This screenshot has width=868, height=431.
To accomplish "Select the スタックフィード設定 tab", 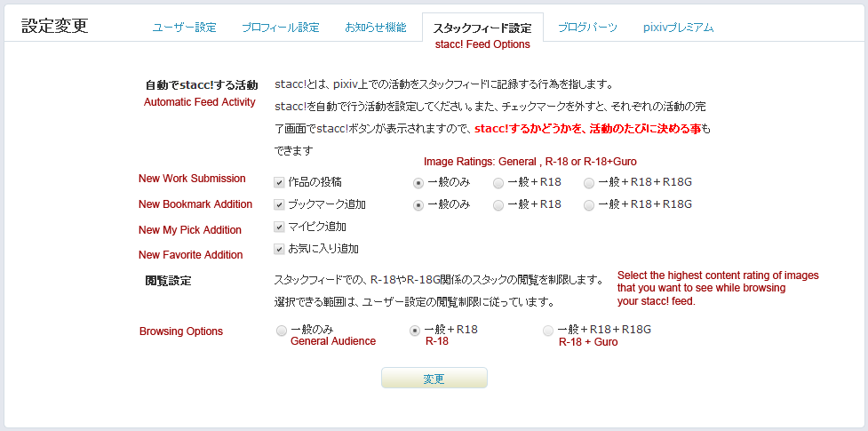I will pos(482,28).
